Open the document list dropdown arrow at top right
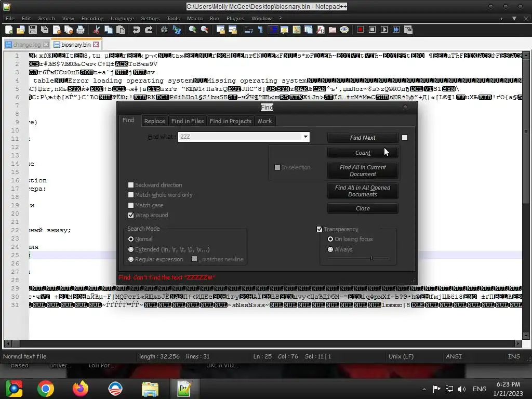Image resolution: width=532 pixels, height=399 pixels. [514, 18]
